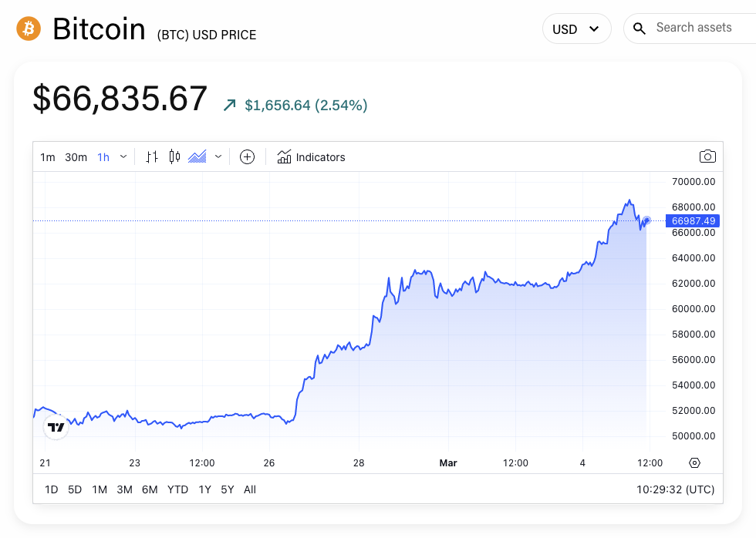Click the highlighted 66987.49 price label

[x=693, y=221]
